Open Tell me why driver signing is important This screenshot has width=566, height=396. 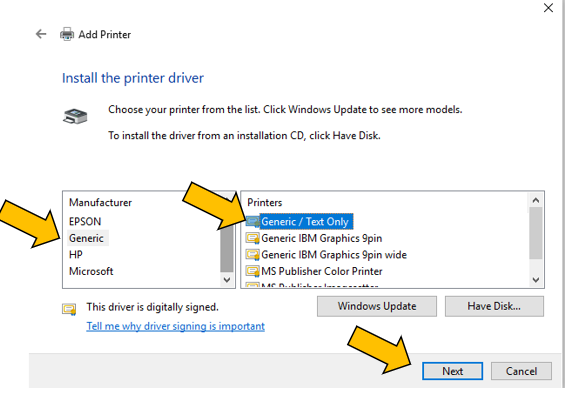(x=175, y=326)
